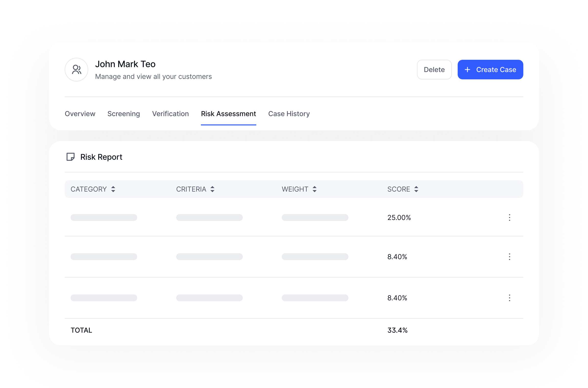Open the third row's three-dot menu

pos(509,298)
